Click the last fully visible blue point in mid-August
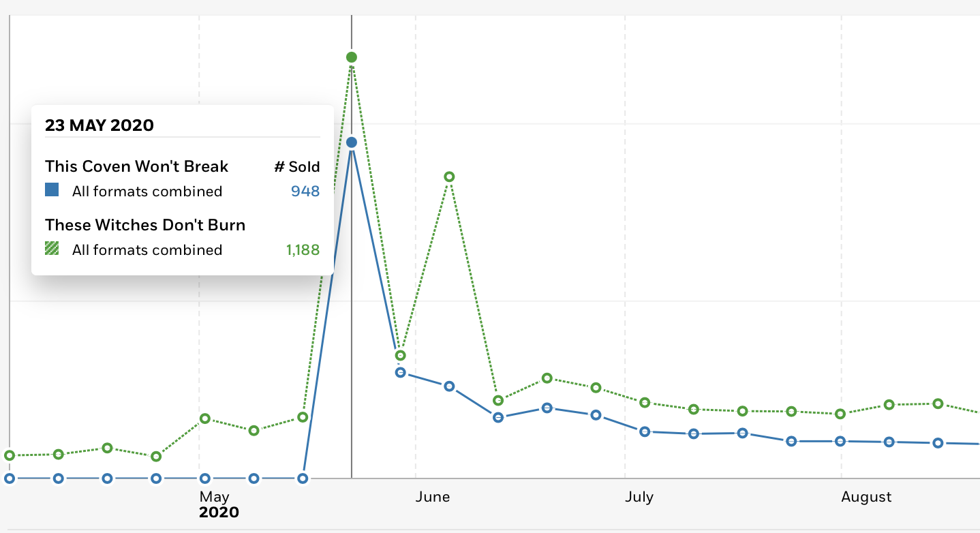Screen dimensions: 980x533 (x=938, y=443)
